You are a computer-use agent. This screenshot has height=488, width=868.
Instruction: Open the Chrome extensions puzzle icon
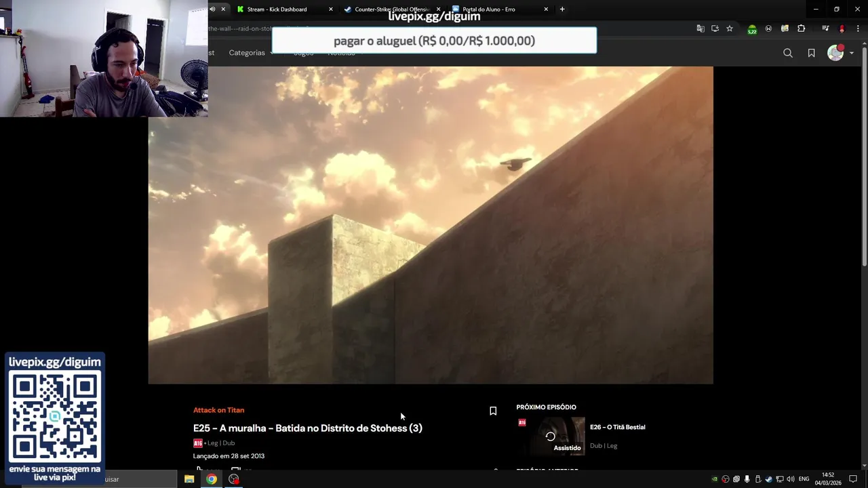point(802,28)
